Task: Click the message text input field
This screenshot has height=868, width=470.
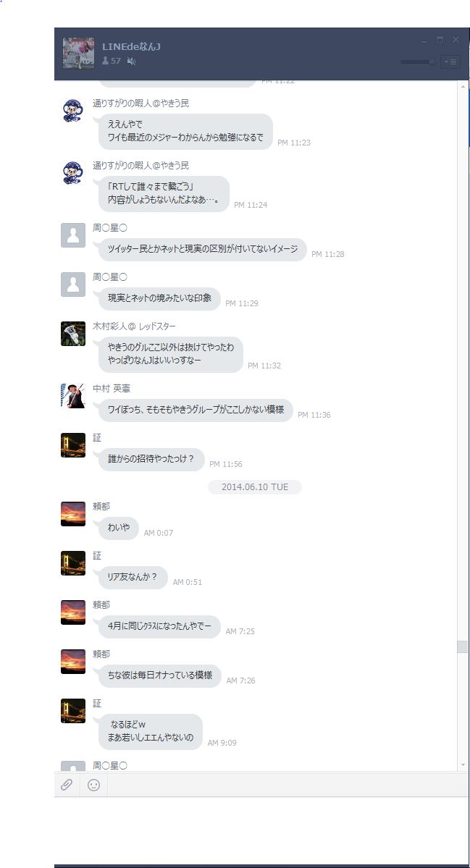Action: pyautogui.click(x=261, y=829)
